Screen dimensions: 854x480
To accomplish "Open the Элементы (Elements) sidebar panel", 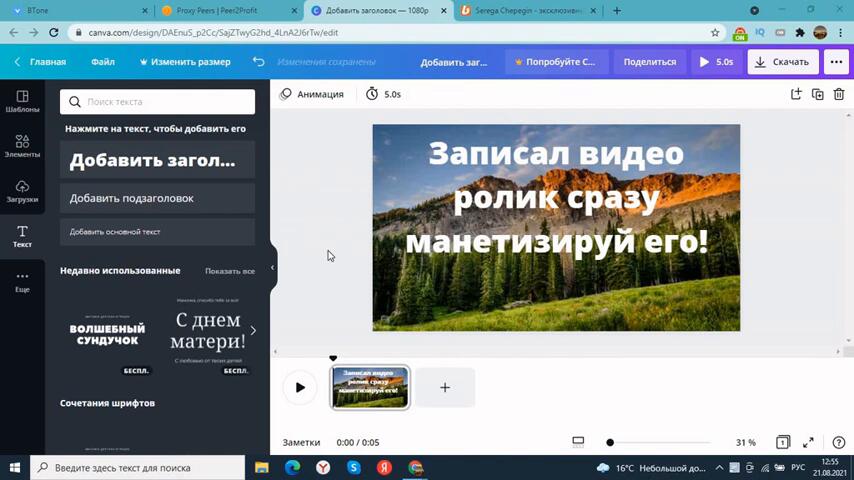I will (x=22, y=146).
